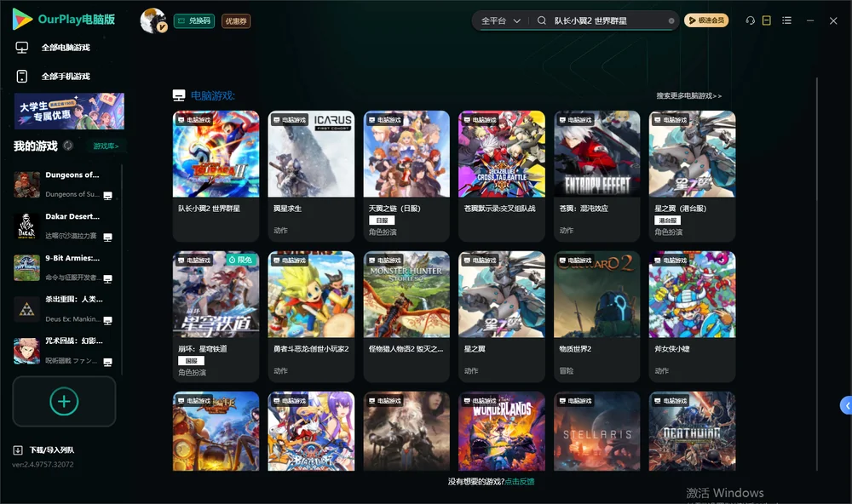Click the plus icon to add a game
Screen dimensions: 852x504
(x=64, y=401)
